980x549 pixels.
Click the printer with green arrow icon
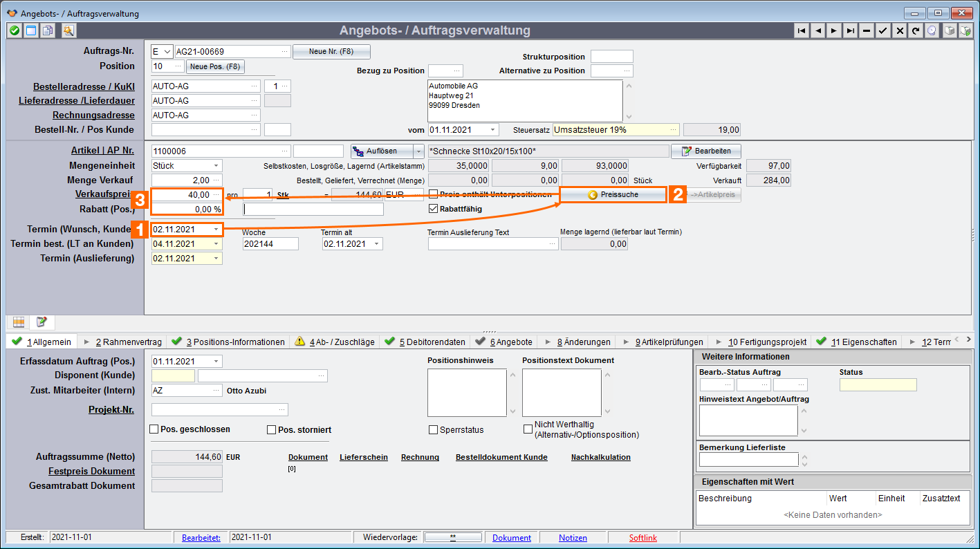[x=967, y=30]
